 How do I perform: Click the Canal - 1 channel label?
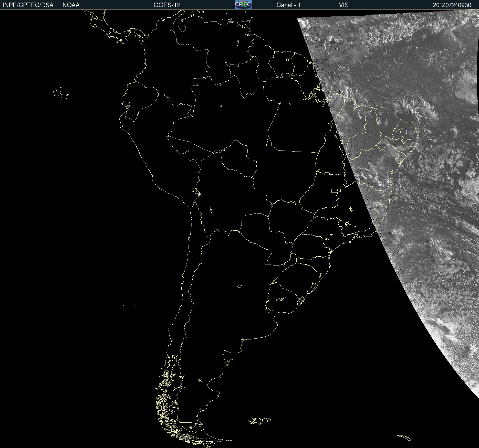point(289,5)
